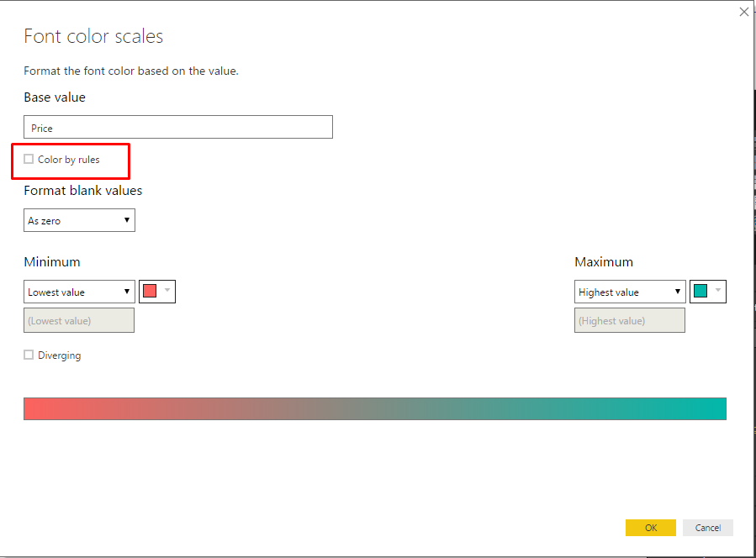Open the As zero blank values dropdown
Viewport: 756px width, 558px height.
[79, 221]
